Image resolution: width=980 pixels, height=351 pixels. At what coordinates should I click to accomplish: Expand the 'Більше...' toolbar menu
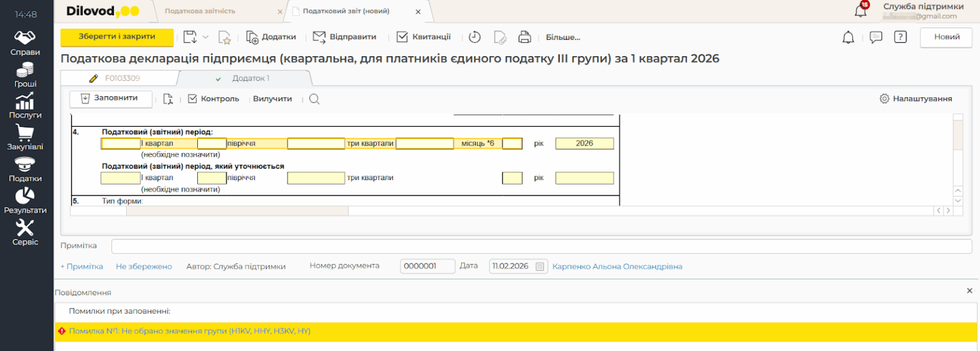pos(562,37)
